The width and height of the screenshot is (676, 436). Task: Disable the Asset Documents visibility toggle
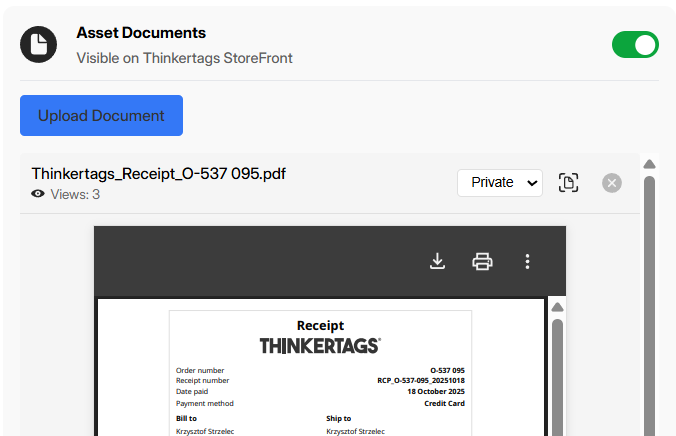tap(635, 45)
